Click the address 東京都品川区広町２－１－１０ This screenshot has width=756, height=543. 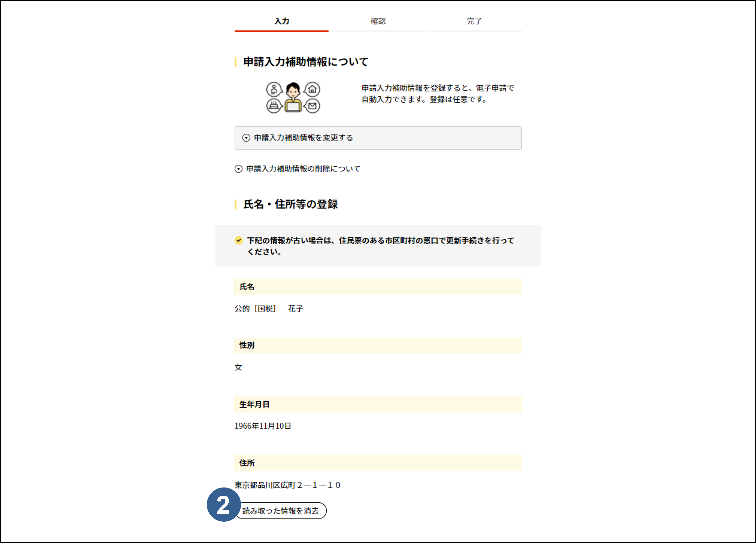(x=287, y=485)
